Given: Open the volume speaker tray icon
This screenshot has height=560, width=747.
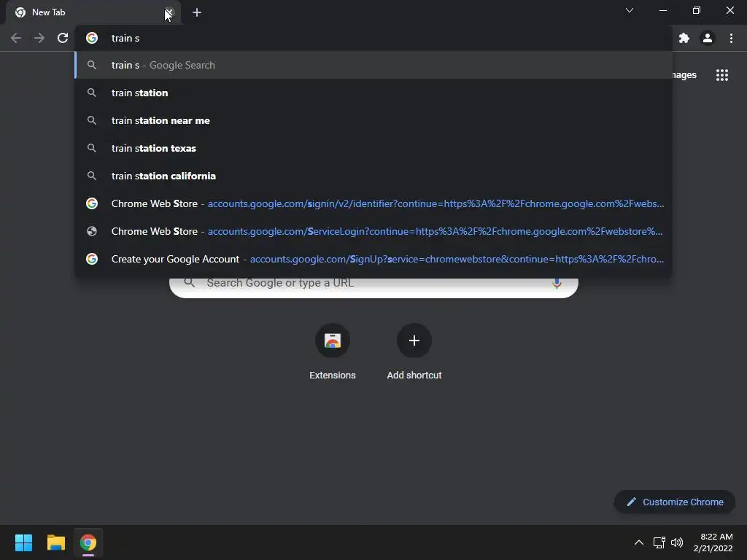Looking at the screenshot, I should [x=676, y=542].
